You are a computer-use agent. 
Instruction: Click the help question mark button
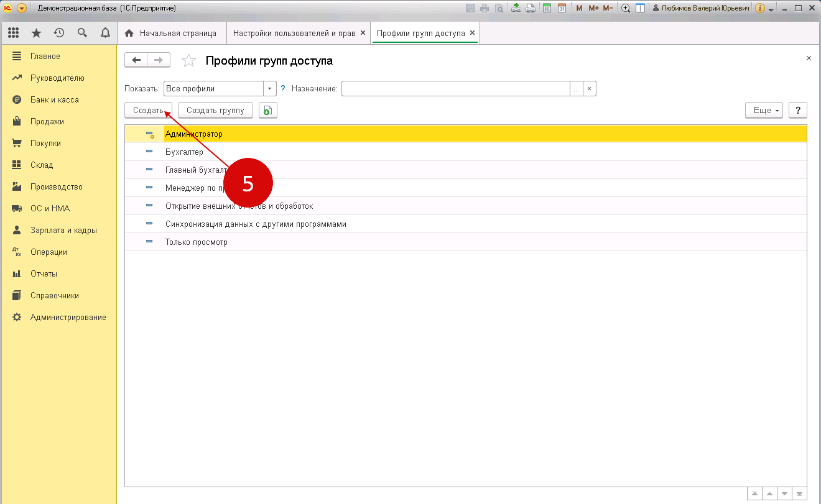(798, 110)
